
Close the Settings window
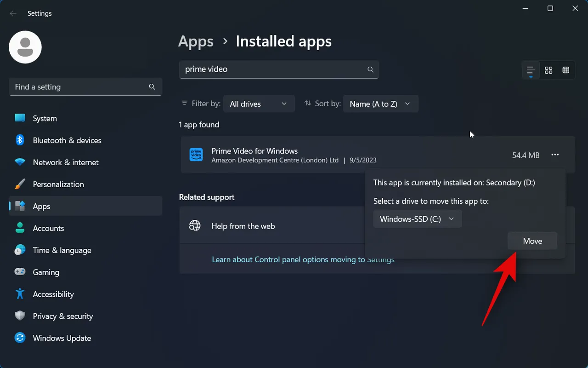(x=575, y=8)
